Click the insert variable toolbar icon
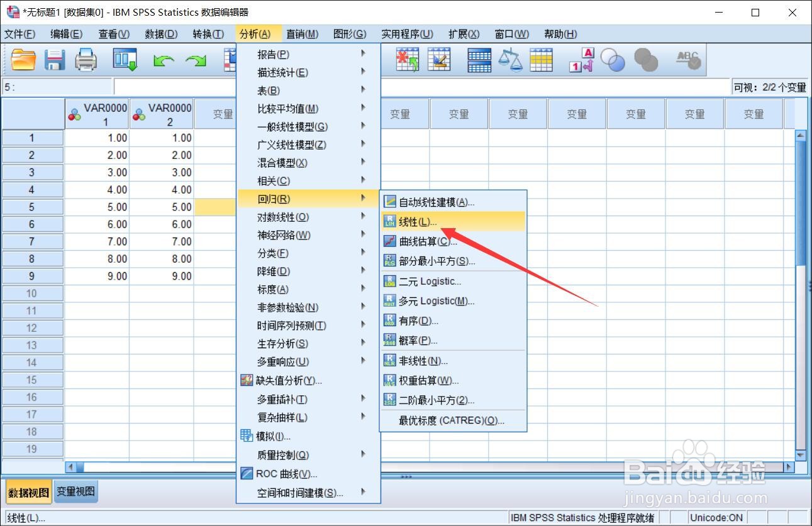This screenshot has width=812, height=526. point(439,59)
